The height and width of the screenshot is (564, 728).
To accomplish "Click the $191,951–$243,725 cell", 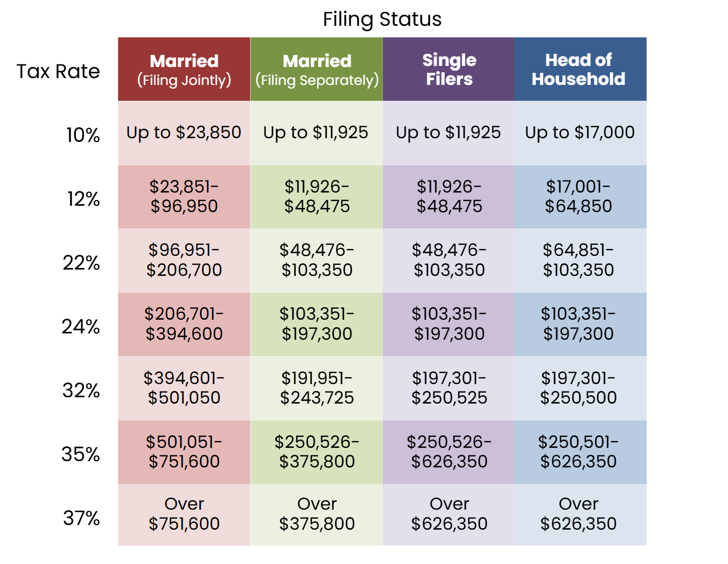I will pos(317,388).
